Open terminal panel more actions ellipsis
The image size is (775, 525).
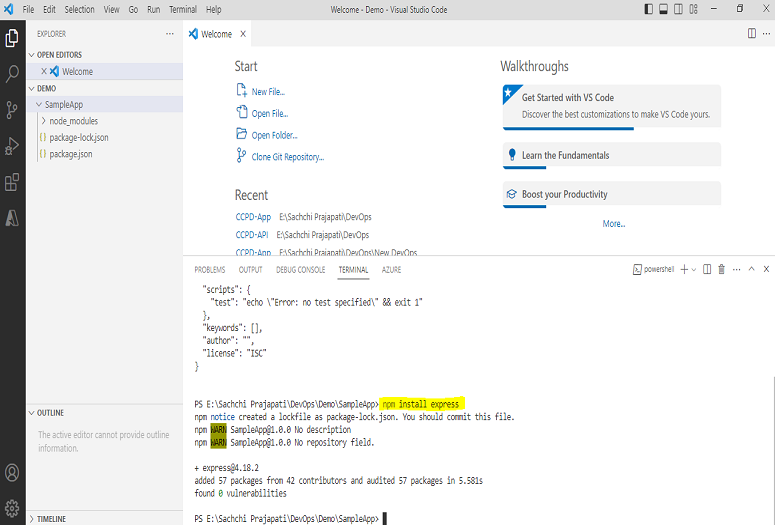737,269
